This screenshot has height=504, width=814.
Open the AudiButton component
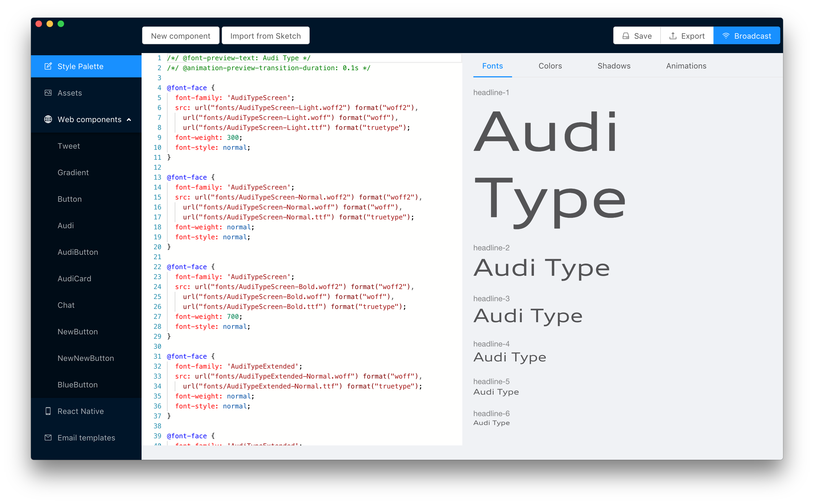click(86, 252)
